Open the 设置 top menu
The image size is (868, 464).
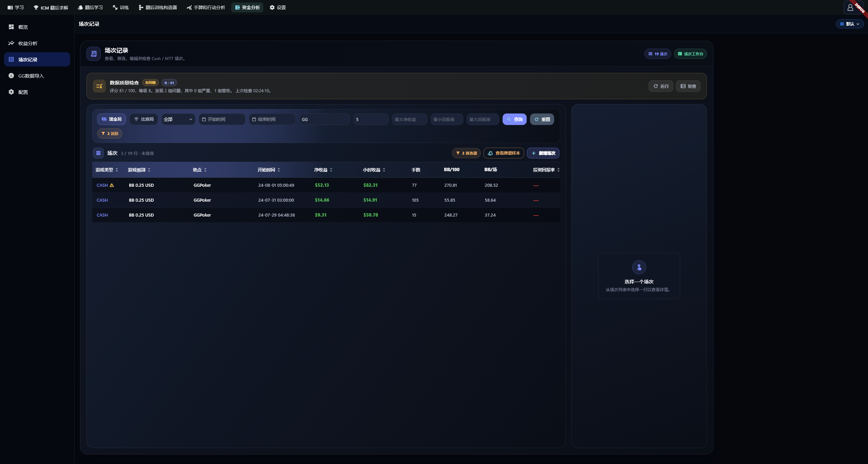tap(278, 7)
